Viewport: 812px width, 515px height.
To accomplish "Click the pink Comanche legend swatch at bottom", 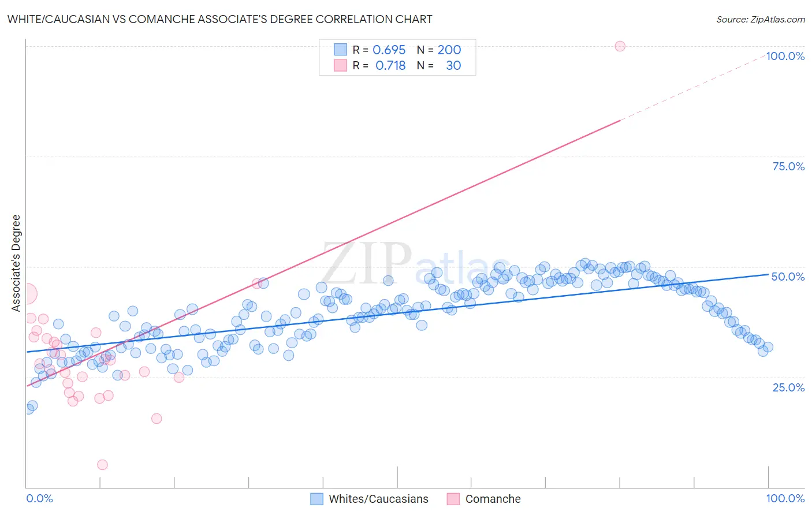I will [453, 499].
